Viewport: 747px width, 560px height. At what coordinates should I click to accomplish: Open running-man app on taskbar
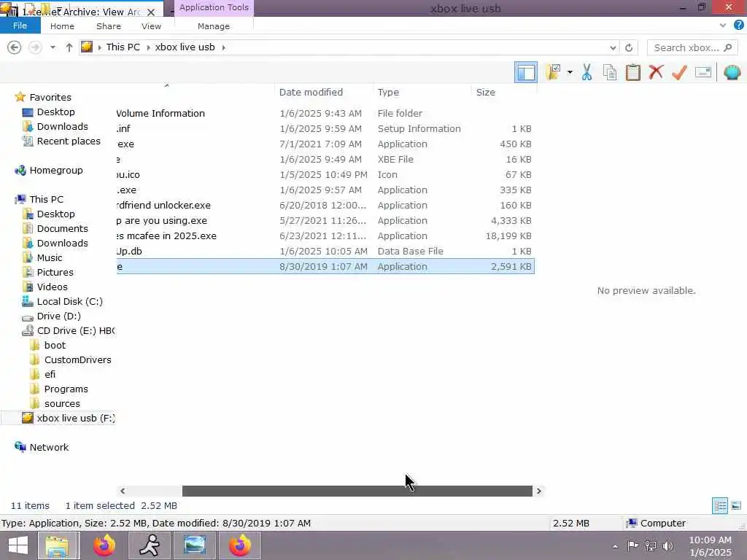point(150,545)
